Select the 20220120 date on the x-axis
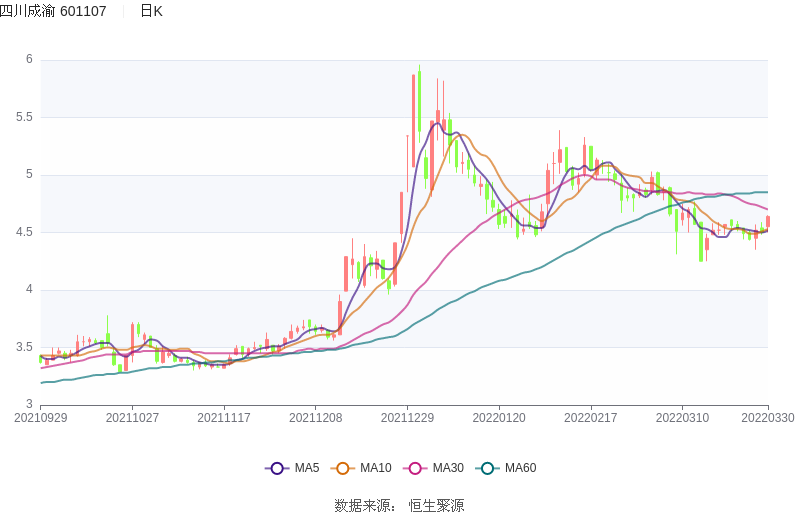 tap(498, 418)
